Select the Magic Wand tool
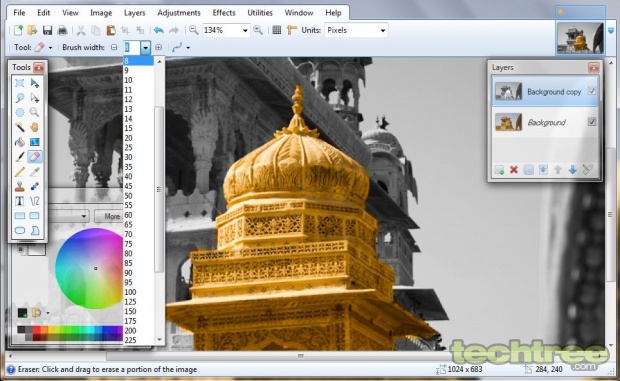The height and width of the screenshot is (381, 620). pyautogui.click(x=19, y=127)
